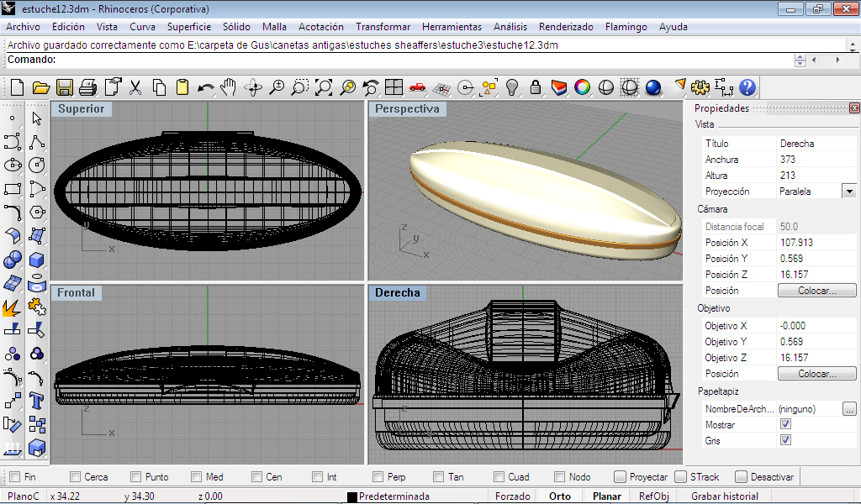861x504 pixels.
Task: Click the Save file icon
Action: [64, 87]
